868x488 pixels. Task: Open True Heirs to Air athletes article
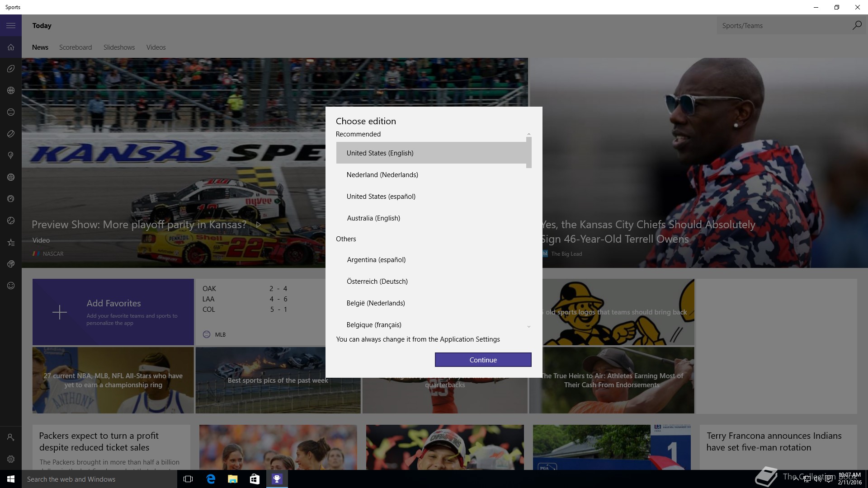pyautogui.click(x=612, y=380)
